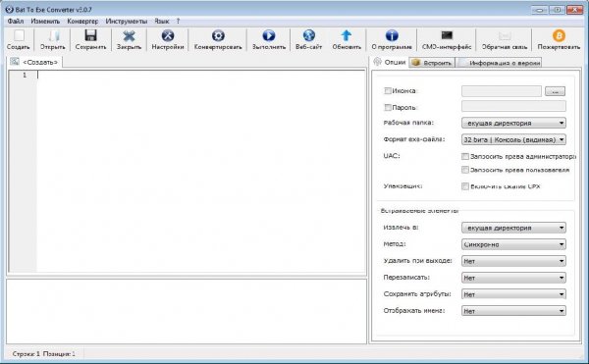Click the Открыть (Open) toolbar icon
Screen dimensions: 589x364
[x=54, y=35]
